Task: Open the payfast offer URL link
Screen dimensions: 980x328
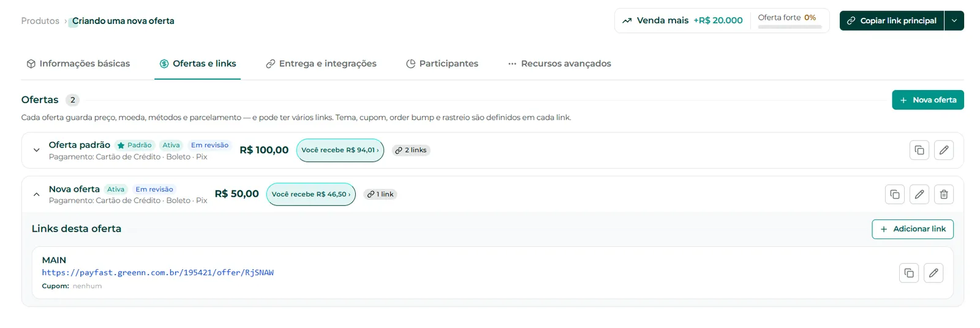Action: coord(158,273)
